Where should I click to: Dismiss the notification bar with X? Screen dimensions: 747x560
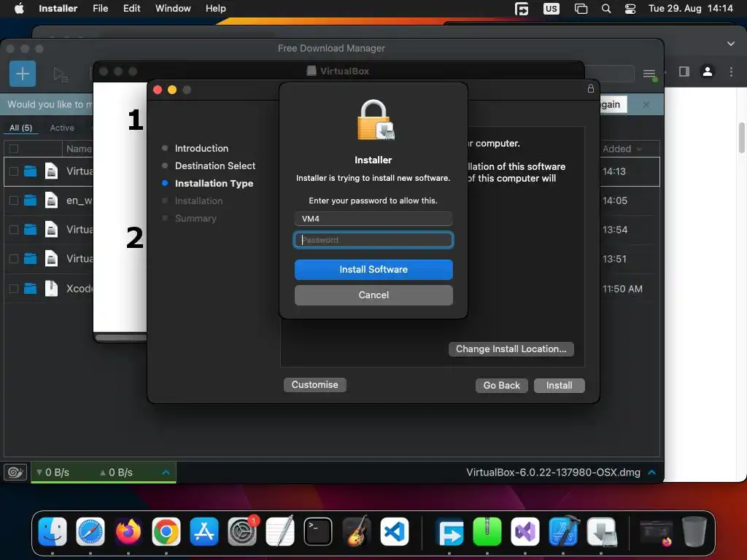click(x=646, y=104)
